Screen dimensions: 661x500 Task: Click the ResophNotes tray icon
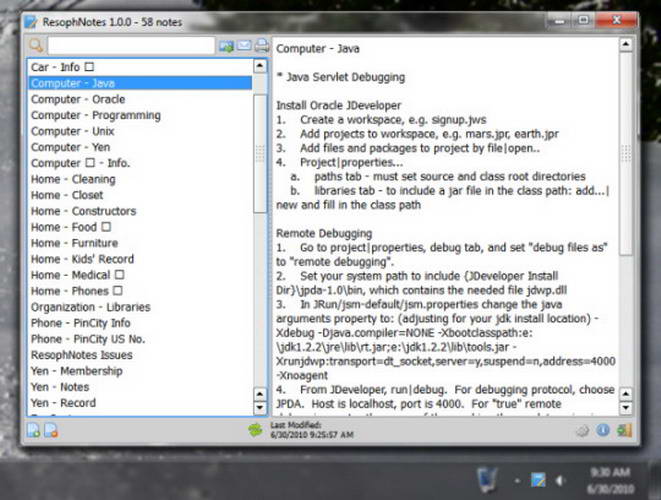coord(537,480)
